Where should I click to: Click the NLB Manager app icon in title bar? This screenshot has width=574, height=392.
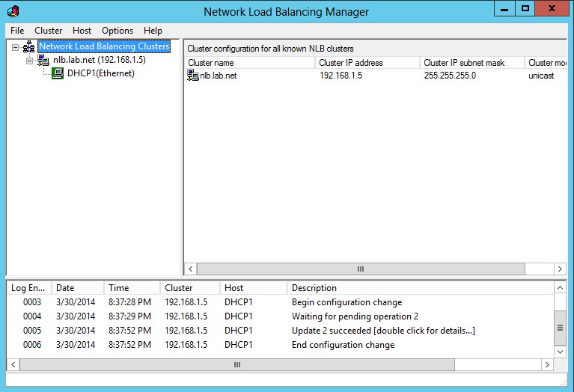pos(13,11)
